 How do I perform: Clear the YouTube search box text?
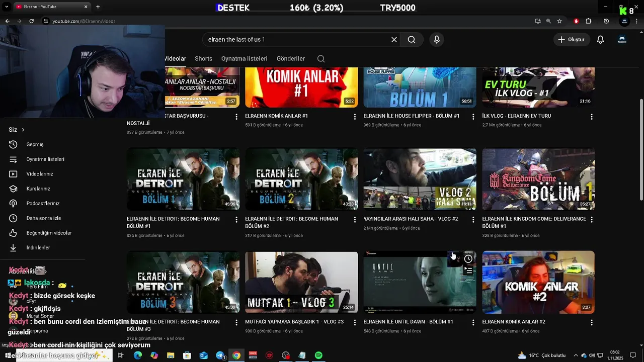tap(394, 40)
